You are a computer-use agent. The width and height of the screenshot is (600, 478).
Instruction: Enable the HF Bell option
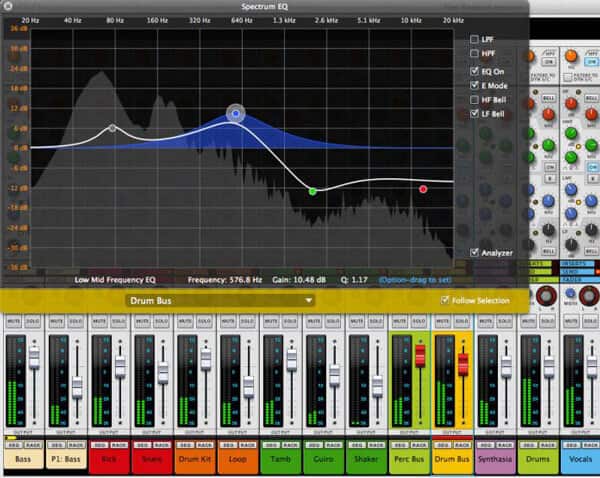click(474, 100)
